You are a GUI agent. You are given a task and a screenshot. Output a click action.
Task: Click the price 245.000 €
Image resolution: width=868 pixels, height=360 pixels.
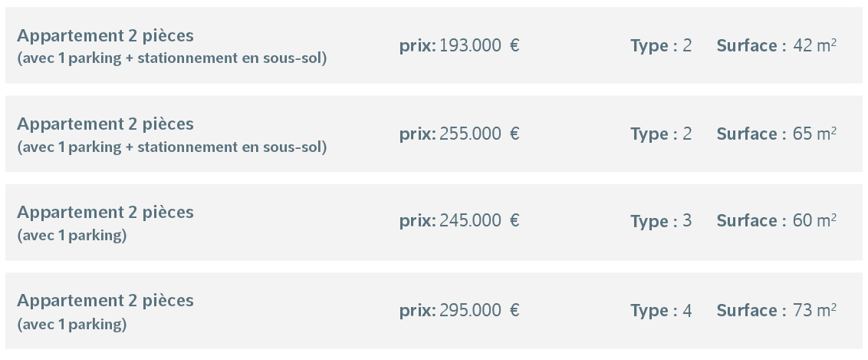pos(479,221)
